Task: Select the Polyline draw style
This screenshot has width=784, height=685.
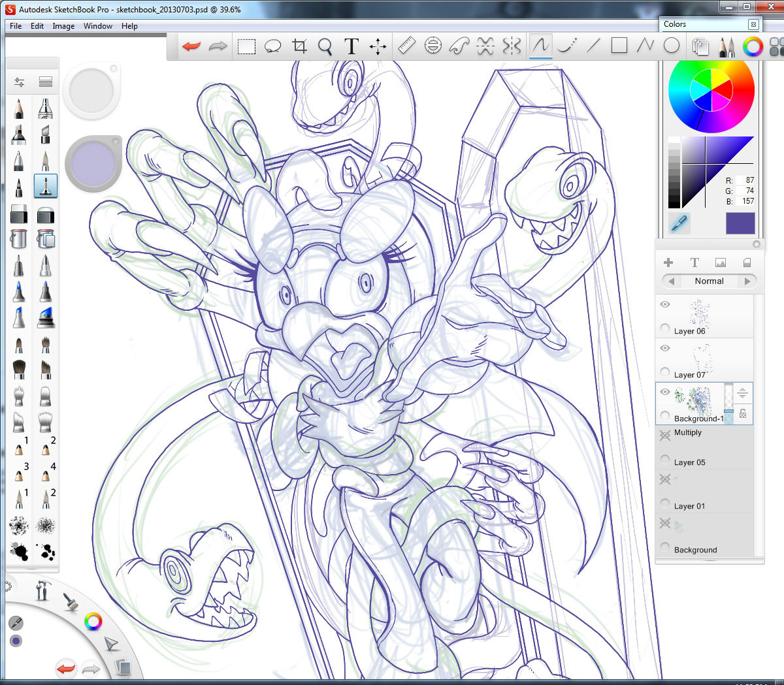Action: tap(645, 46)
